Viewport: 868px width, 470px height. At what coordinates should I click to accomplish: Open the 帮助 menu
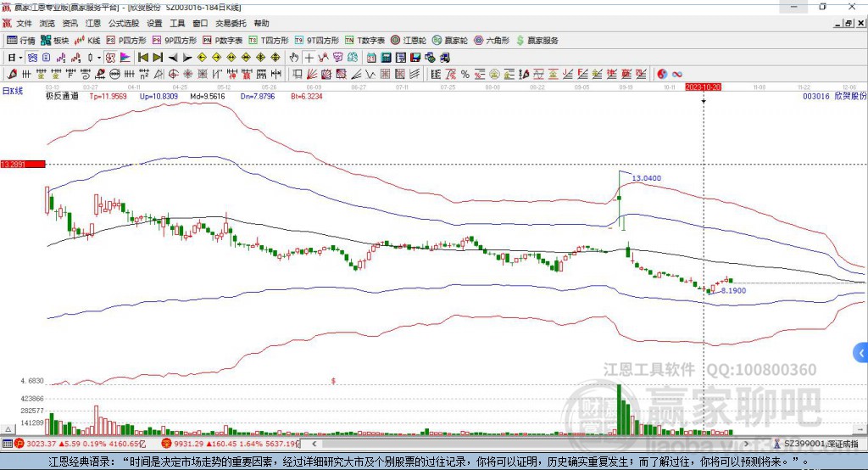pyautogui.click(x=261, y=23)
